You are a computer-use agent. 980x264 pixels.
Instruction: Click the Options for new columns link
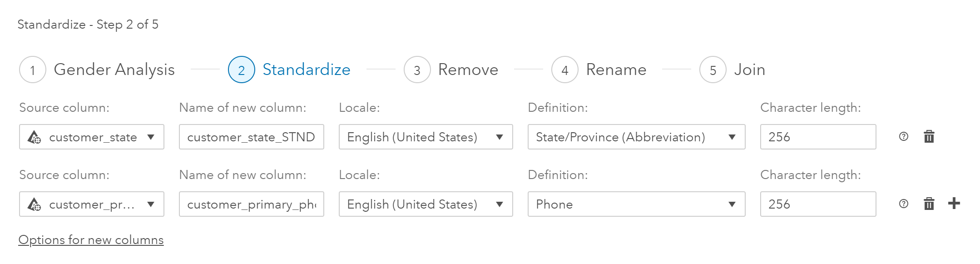(91, 240)
